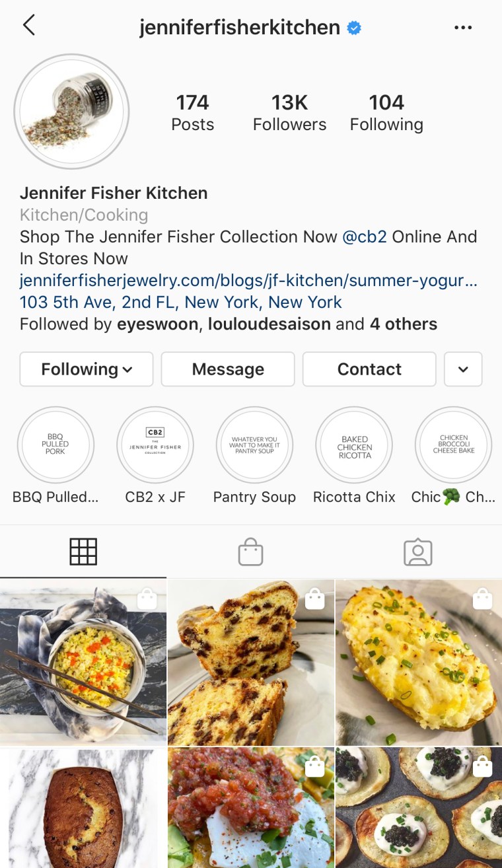Switch to the tagged photos tab
This screenshot has width=502, height=868.
click(x=418, y=552)
